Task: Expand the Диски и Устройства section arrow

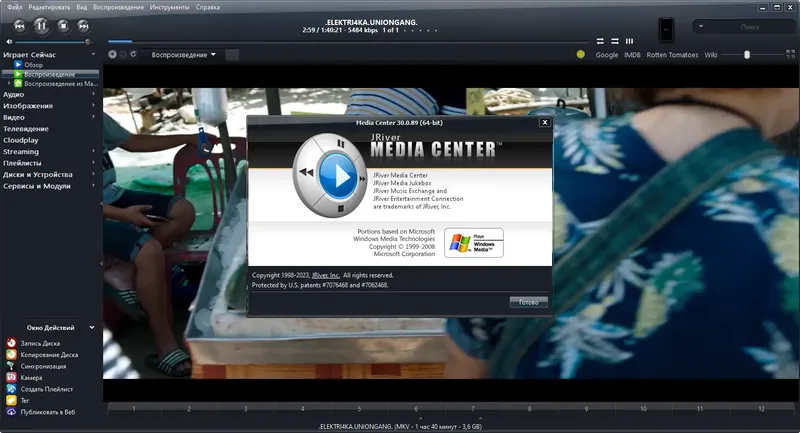Action: tap(93, 174)
